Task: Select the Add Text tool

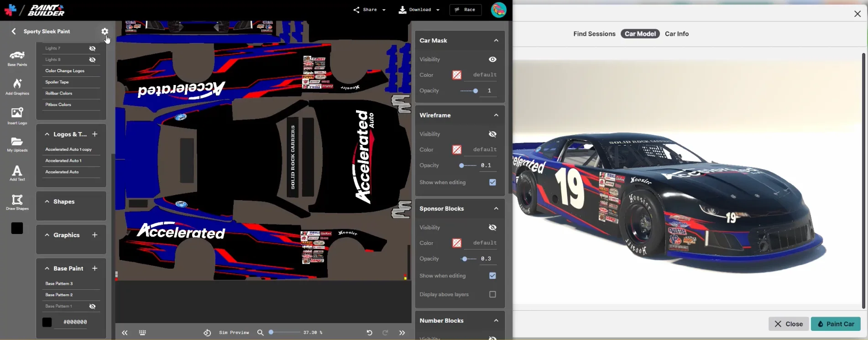Action: [17, 173]
